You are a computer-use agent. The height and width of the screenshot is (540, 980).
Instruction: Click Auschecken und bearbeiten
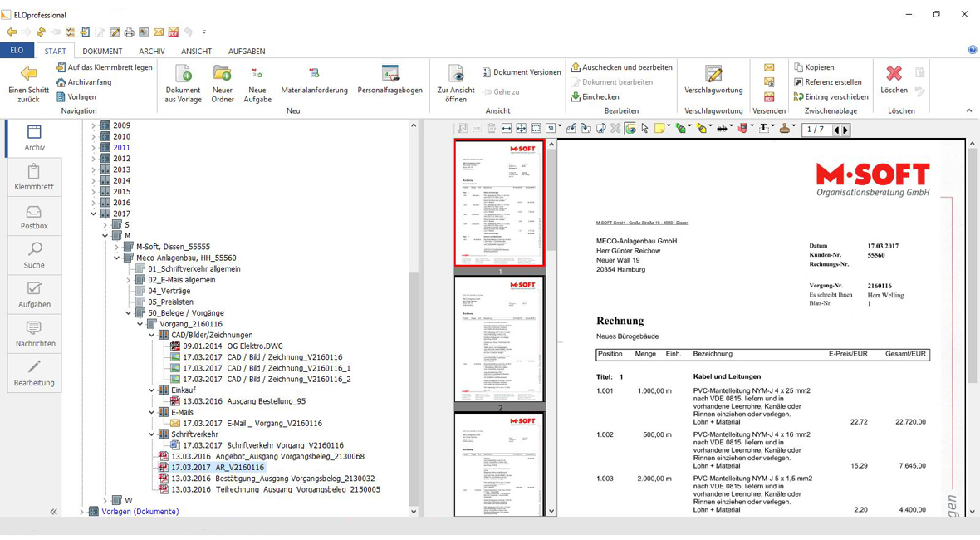621,67
